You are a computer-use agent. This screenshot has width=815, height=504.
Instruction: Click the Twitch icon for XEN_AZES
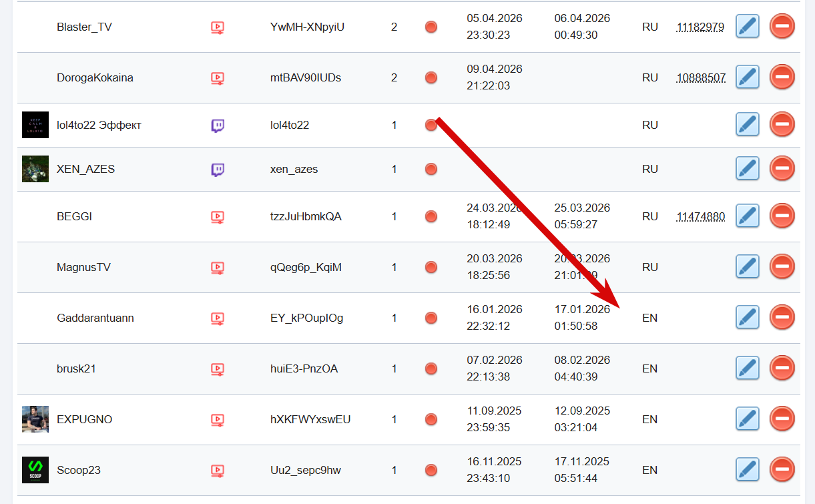pos(218,170)
